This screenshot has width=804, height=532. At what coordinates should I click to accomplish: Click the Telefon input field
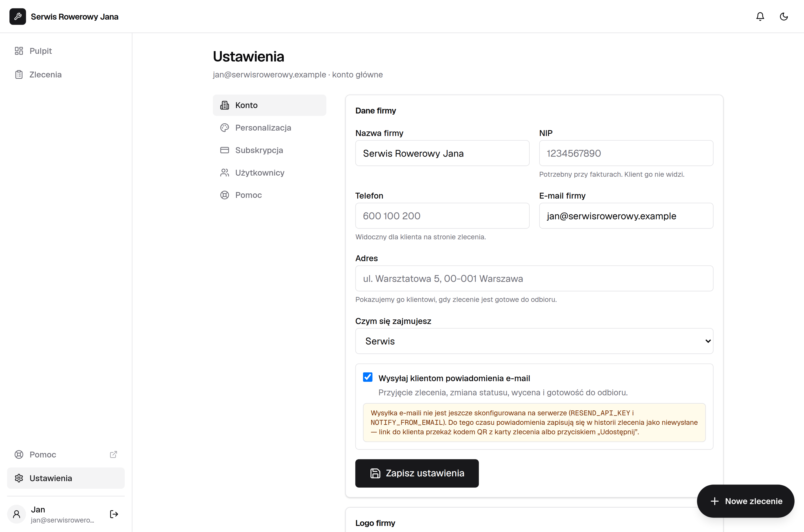point(442,216)
